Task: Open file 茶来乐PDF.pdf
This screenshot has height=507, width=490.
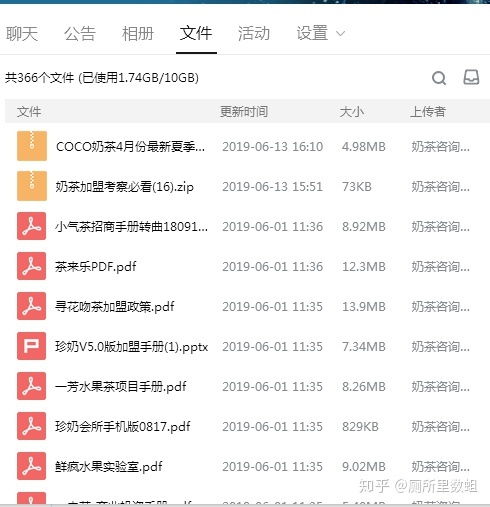Action: [96, 267]
